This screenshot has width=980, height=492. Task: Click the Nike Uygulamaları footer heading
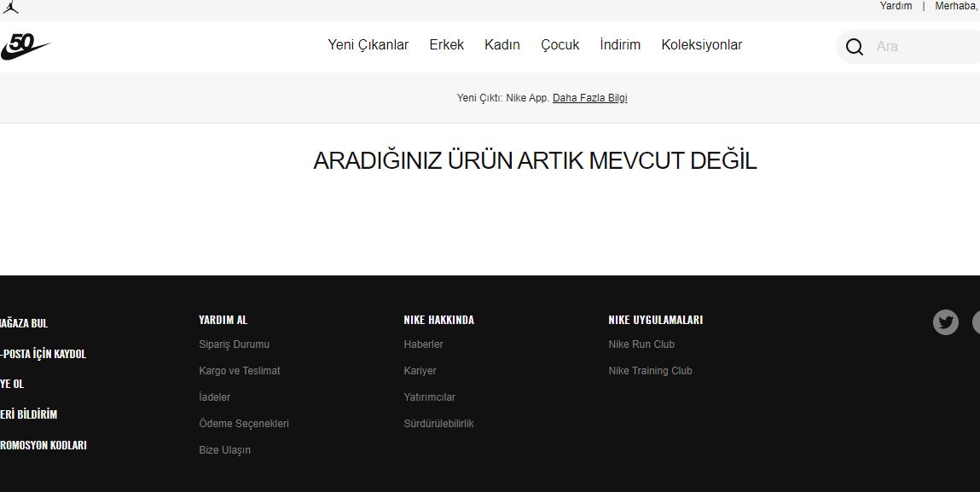[656, 320]
